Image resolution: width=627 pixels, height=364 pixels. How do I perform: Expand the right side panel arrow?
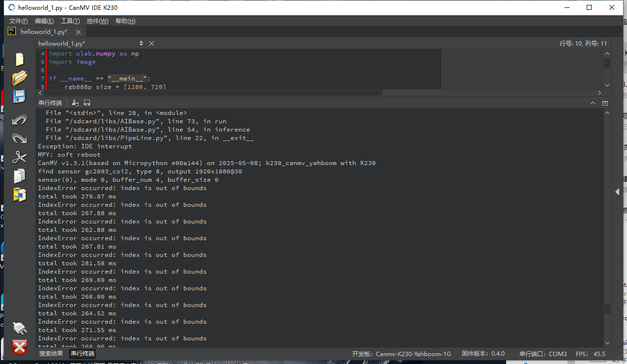618,192
